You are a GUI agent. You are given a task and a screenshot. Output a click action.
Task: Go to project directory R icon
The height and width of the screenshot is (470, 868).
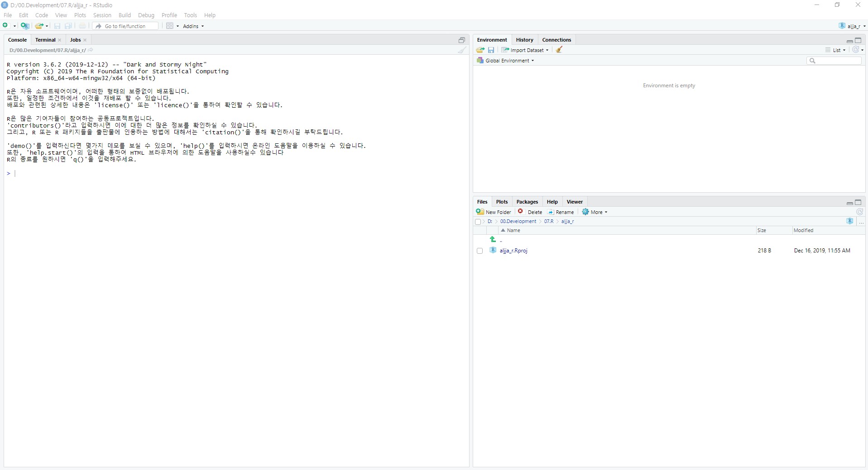tap(850, 221)
